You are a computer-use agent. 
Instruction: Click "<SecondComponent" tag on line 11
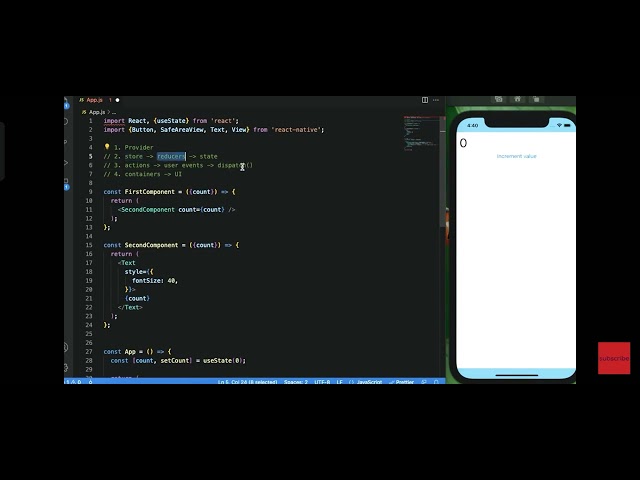click(x=146, y=210)
